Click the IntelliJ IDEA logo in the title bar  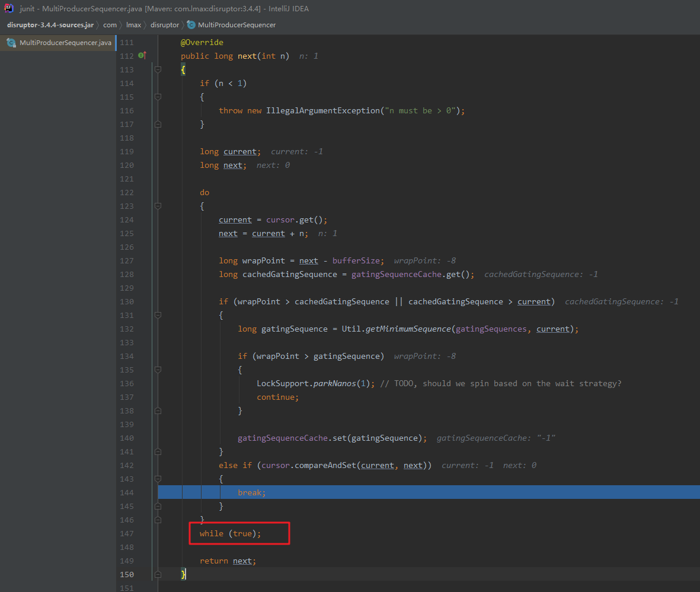(8, 8)
